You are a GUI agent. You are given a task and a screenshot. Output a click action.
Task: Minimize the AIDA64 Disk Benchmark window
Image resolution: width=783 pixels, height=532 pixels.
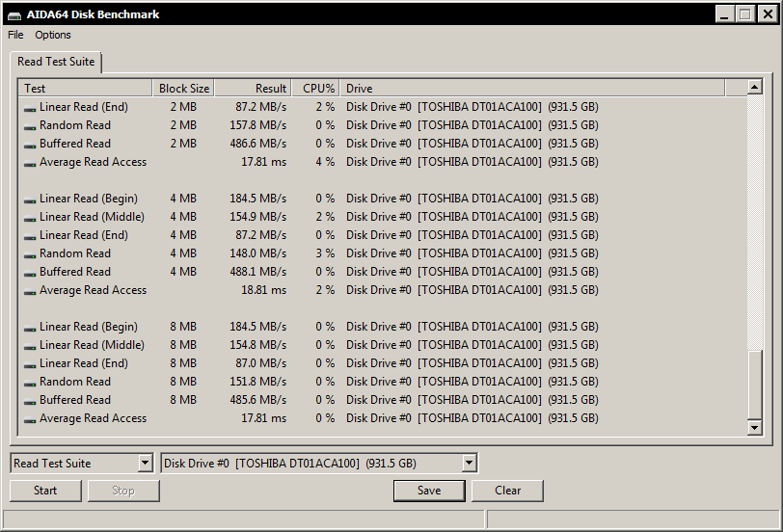pyautogui.click(x=724, y=13)
